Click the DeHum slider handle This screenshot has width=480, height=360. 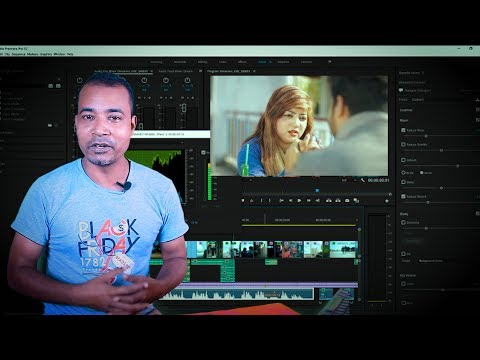[x=458, y=166]
